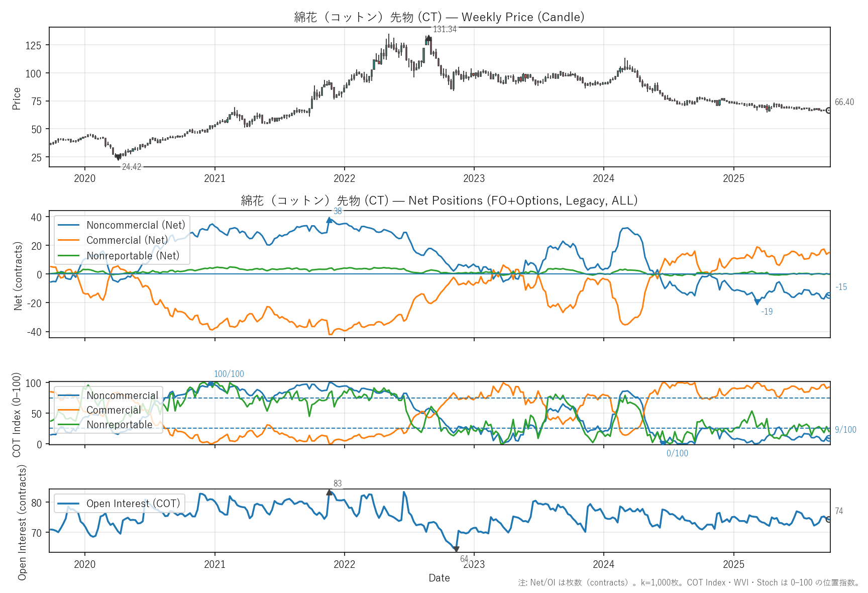Click the Date axis label at bottom
The width and height of the screenshot is (868, 593).
pos(439,578)
